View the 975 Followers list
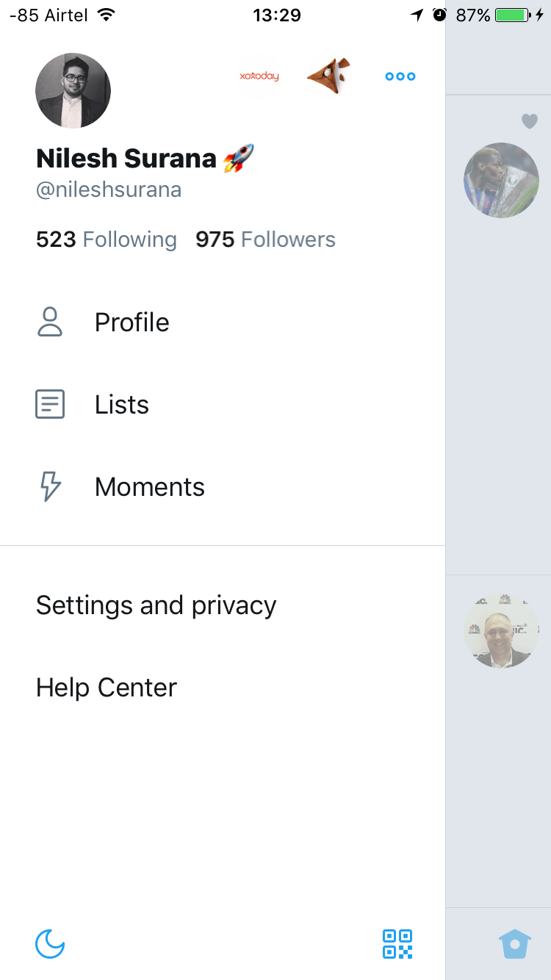This screenshot has width=551, height=980. point(265,239)
